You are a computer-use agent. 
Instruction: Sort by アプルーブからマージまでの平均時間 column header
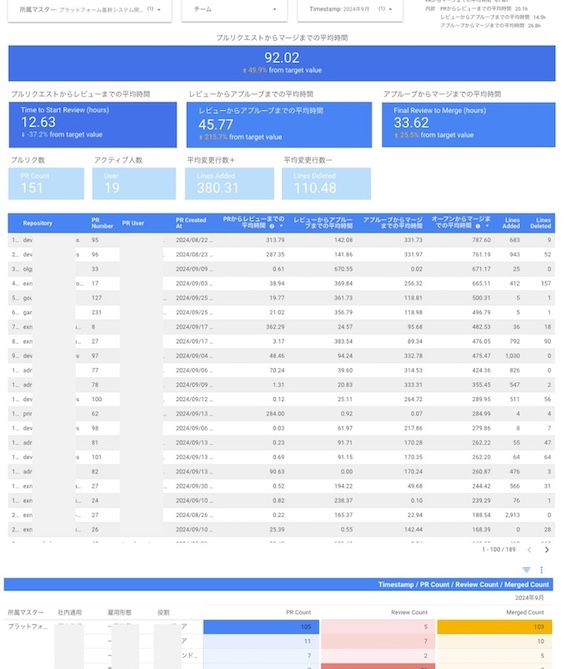[393, 223]
